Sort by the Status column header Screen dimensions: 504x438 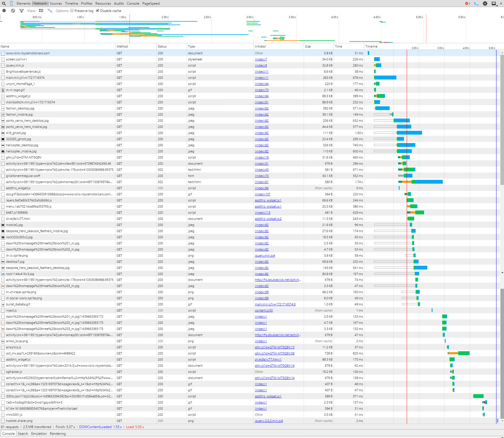[171, 46]
